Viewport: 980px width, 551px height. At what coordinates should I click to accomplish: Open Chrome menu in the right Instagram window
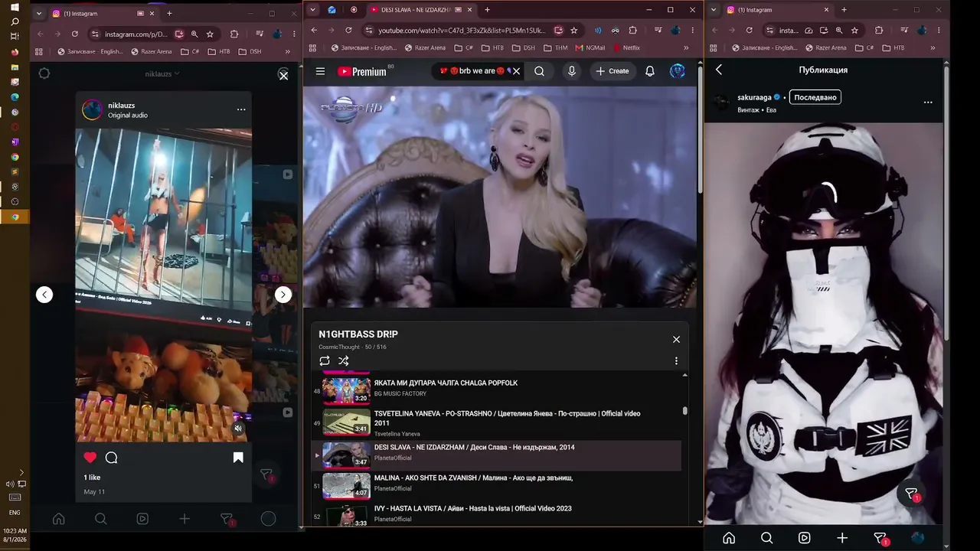pyautogui.click(x=939, y=31)
